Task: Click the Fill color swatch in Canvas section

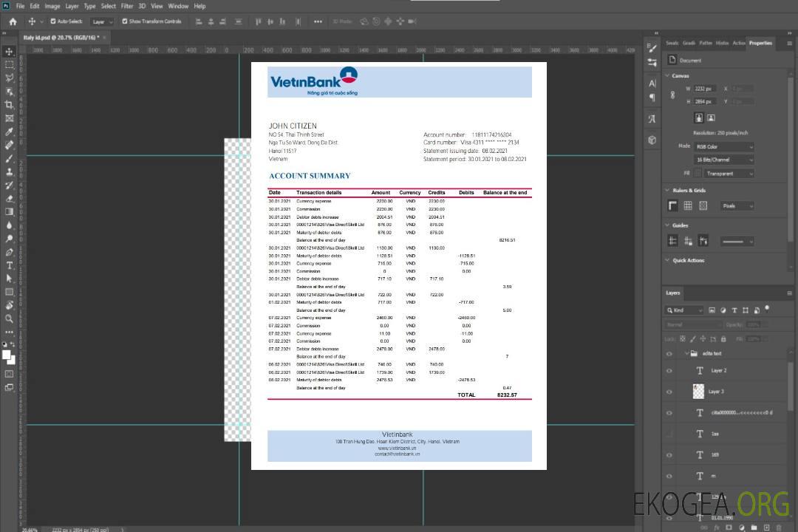Action: (x=698, y=174)
